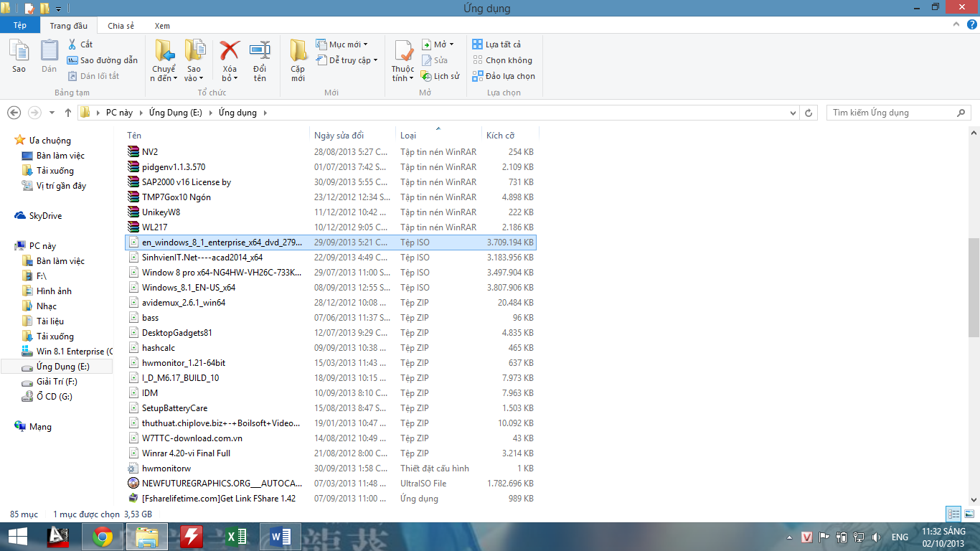Refresh the folder view
The image size is (980, 551).
click(x=809, y=113)
